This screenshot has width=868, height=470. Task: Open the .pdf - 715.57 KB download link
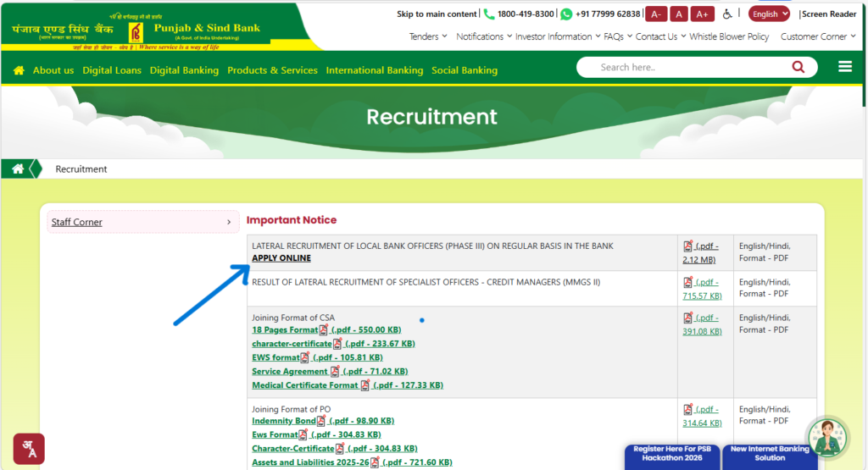pos(702,289)
